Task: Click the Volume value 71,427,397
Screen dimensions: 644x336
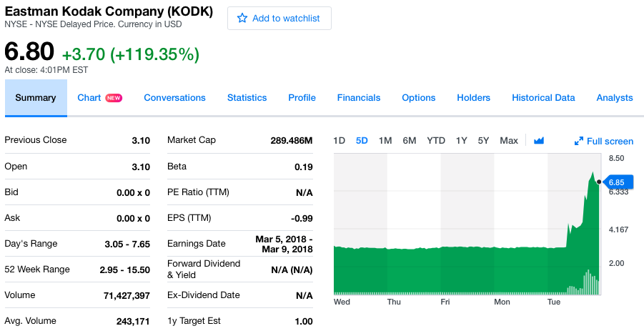Action: pos(127,296)
